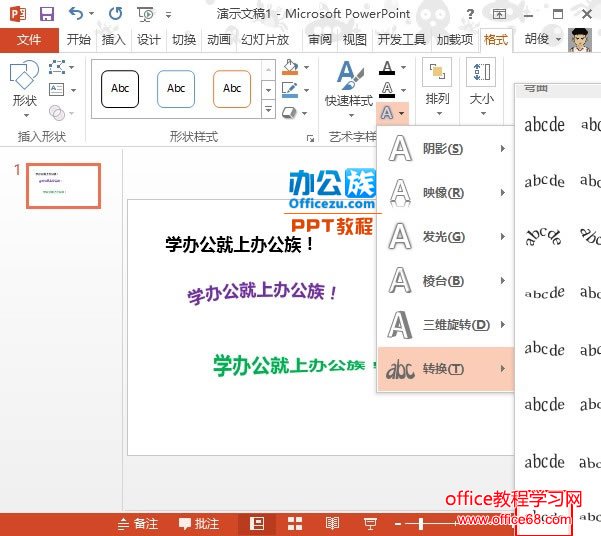Expand the shape styles gallery

[x=268, y=110]
